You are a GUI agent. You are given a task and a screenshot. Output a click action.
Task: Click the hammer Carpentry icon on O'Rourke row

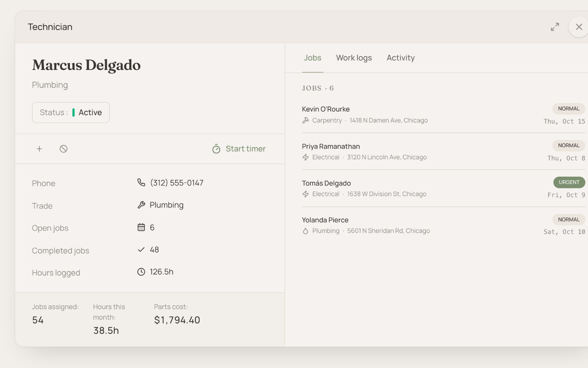[x=305, y=120]
